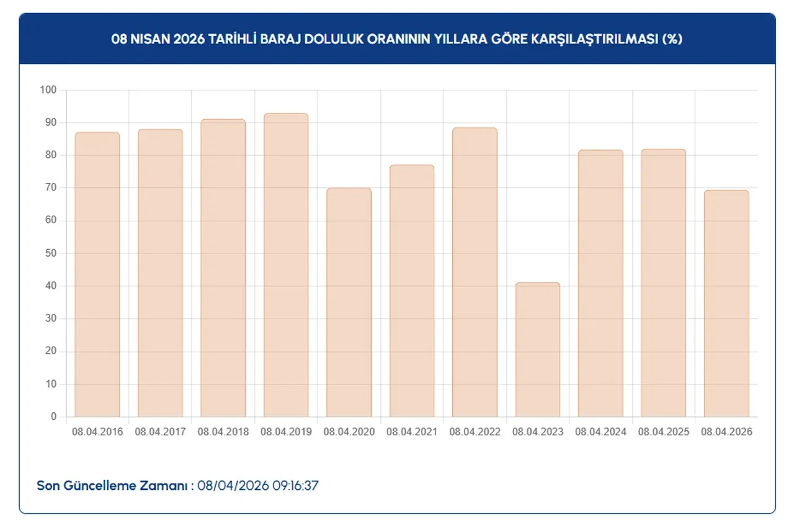Click the 'Son Güncelleme Zamanı' label
Screen dimensions: 794x532
coord(112,485)
